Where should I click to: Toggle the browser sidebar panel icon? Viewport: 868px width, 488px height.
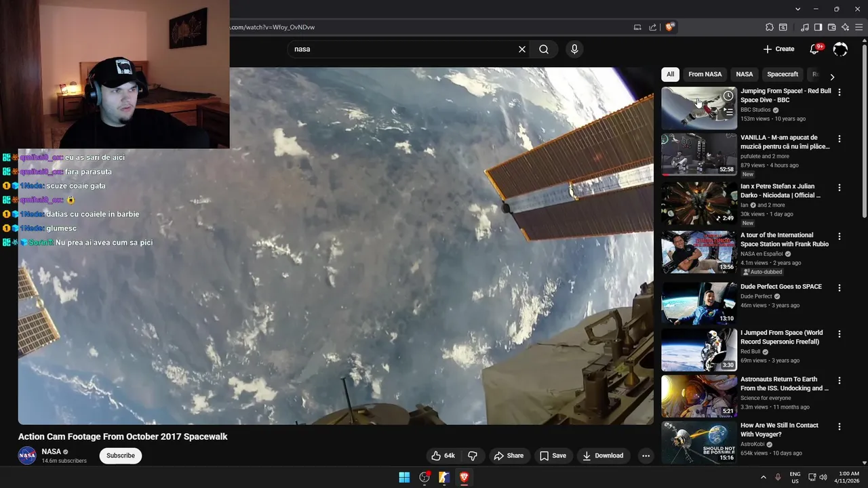click(x=818, y=27)
